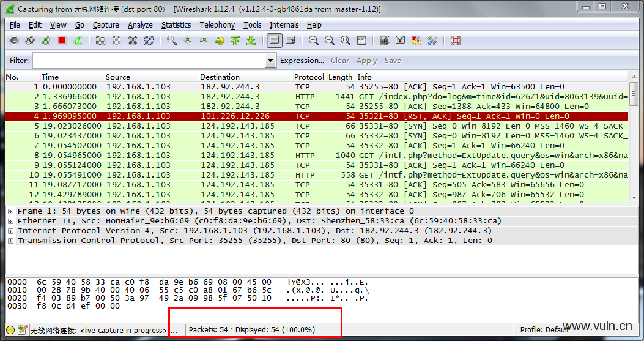Click the Profile: Default status entry

pyautogui.click(x=544, y=330)
